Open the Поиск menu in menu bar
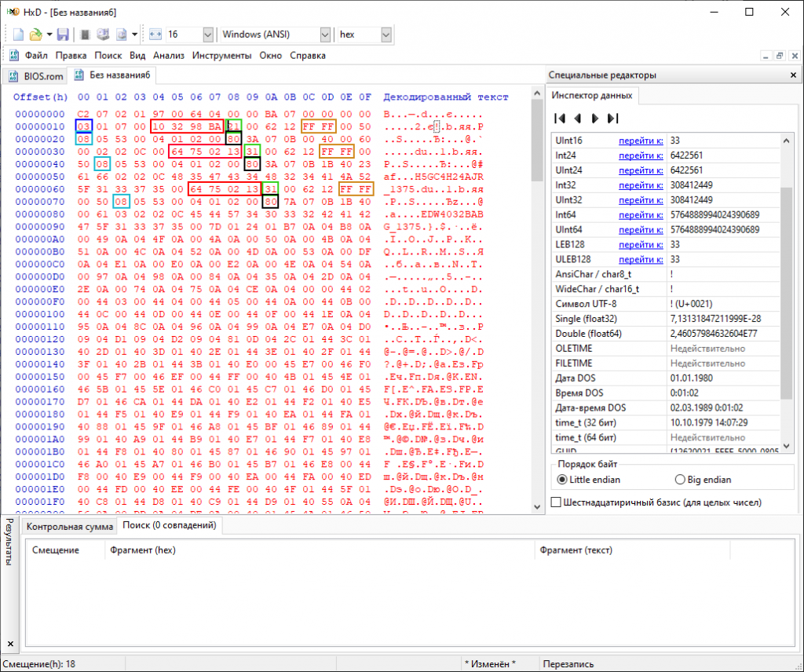 click(108, 56)
